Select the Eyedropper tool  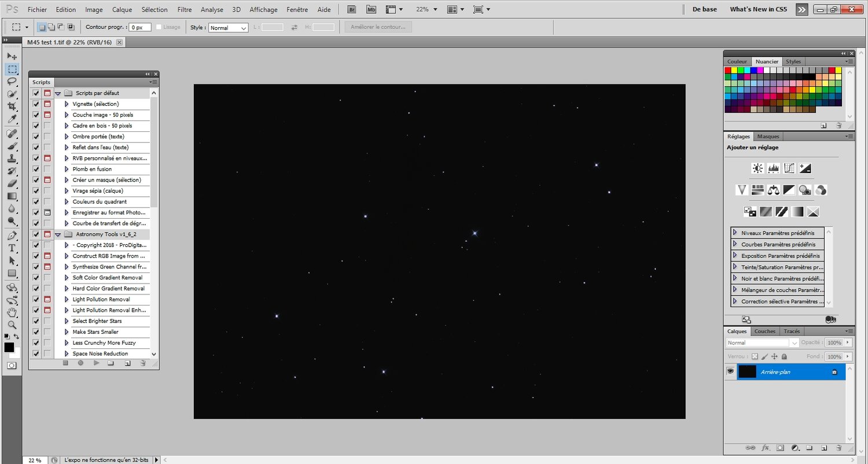pos(12,119)
